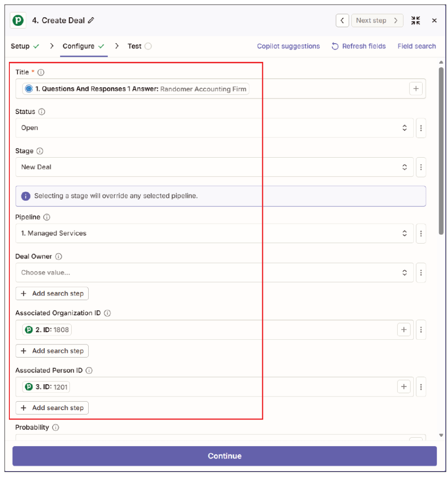
Task: Add search step under Deal Owner
Action: 52,294
